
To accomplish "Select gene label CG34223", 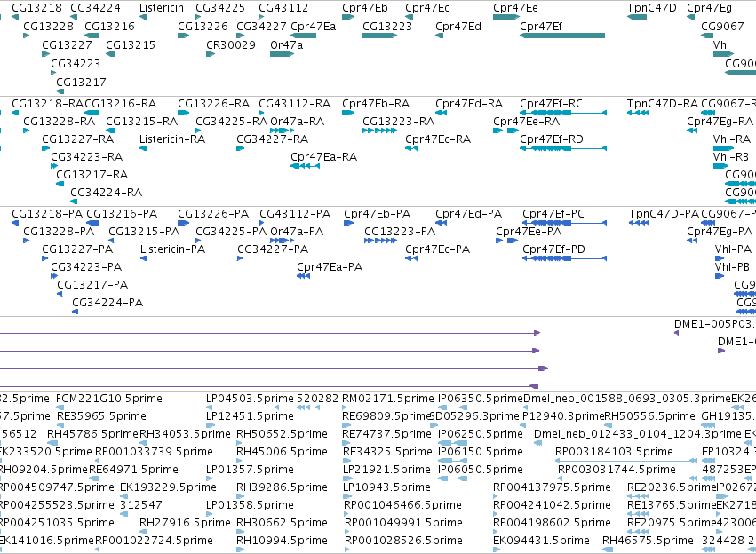I will pos(76,64).
